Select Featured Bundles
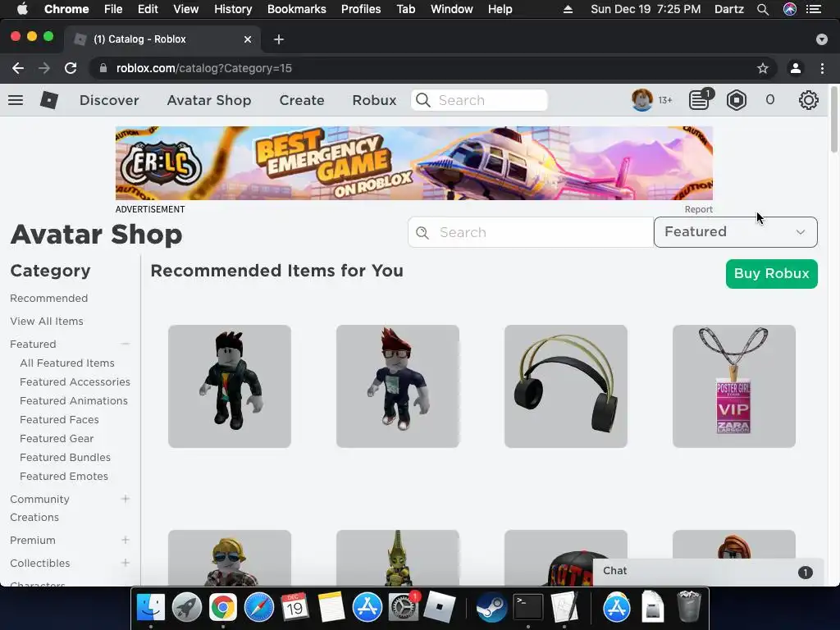 pyautogui.click(x=65, y=458)
